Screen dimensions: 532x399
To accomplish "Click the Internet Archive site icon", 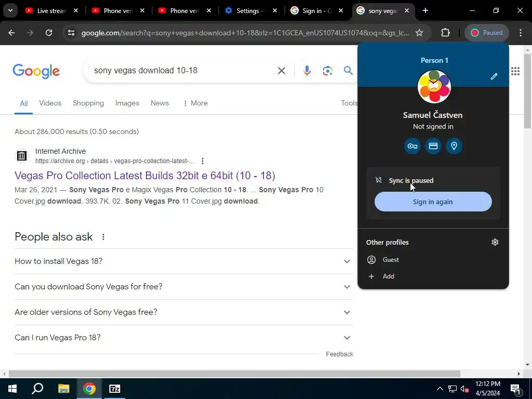I will [22, 156].
